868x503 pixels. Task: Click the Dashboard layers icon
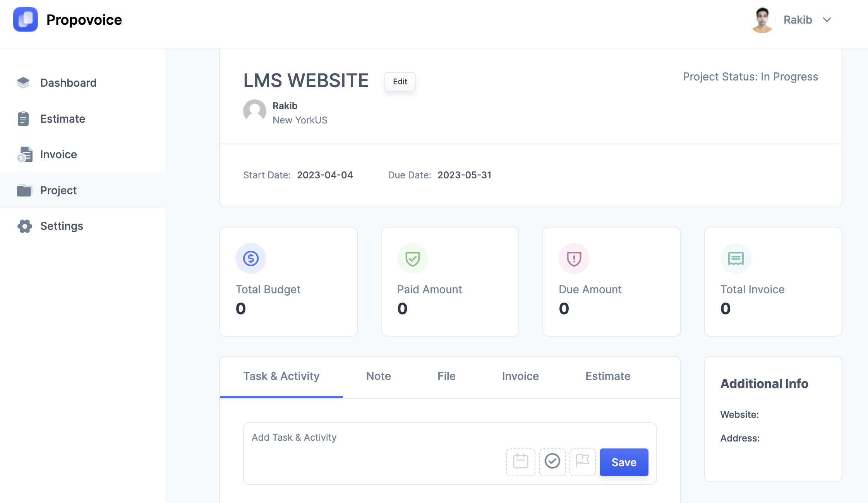(23, 83)
